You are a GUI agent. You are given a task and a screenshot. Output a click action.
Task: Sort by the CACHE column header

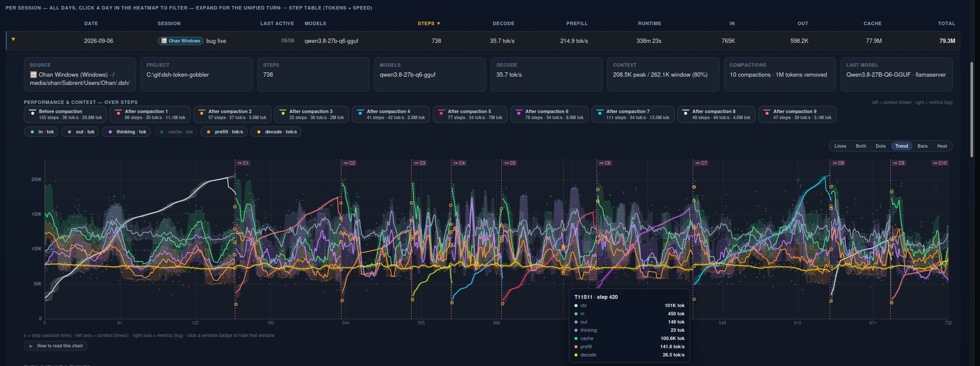873,23
